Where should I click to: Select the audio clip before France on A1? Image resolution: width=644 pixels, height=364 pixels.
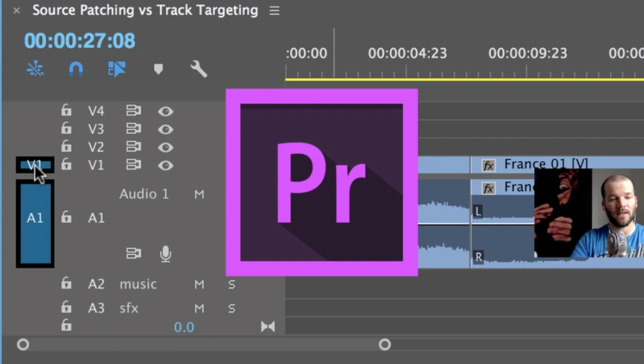coord(444,224)
